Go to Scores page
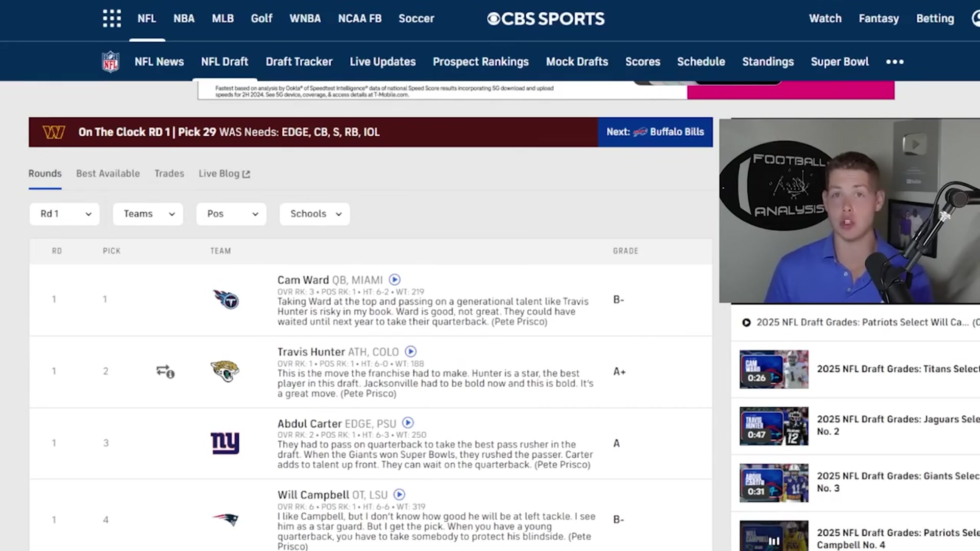Image resolution: width=980 pixels, height=551 pixels. [643, 62]
